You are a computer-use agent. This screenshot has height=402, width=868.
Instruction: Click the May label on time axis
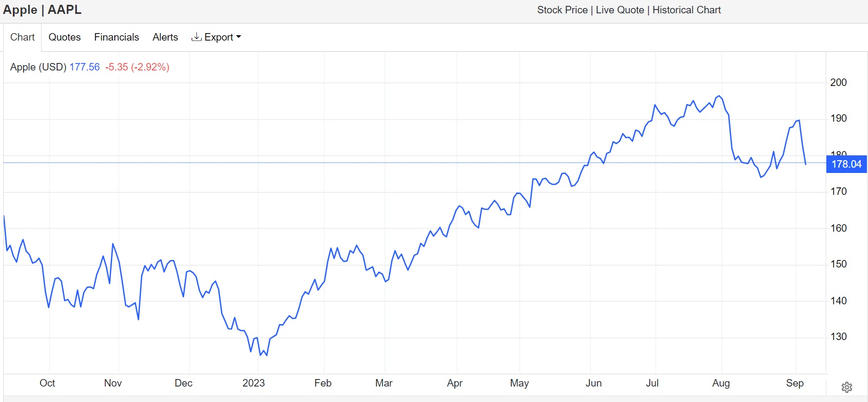coord(519,383)
